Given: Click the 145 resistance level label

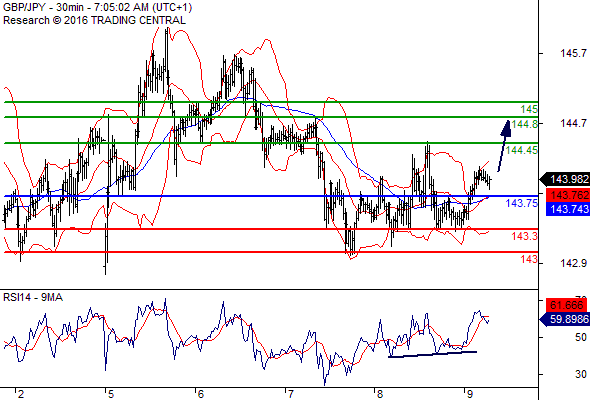Looking at the screenshot, I should (x=529, y=110).
